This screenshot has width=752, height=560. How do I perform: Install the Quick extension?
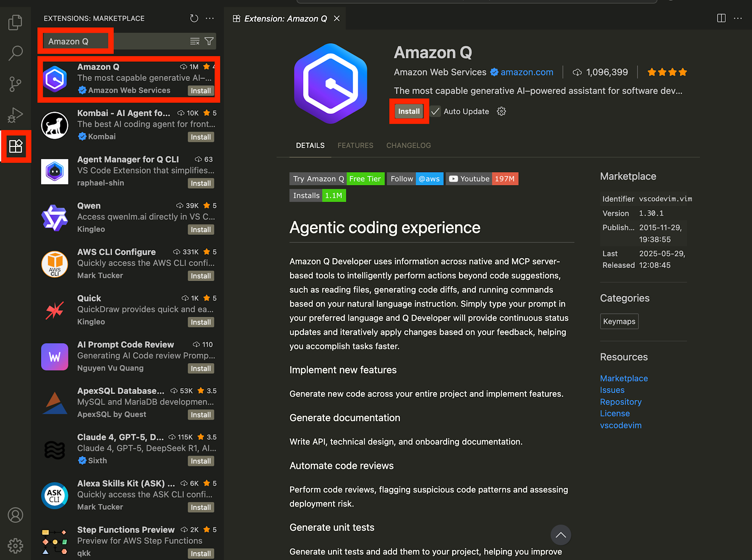tap(201, 322)
